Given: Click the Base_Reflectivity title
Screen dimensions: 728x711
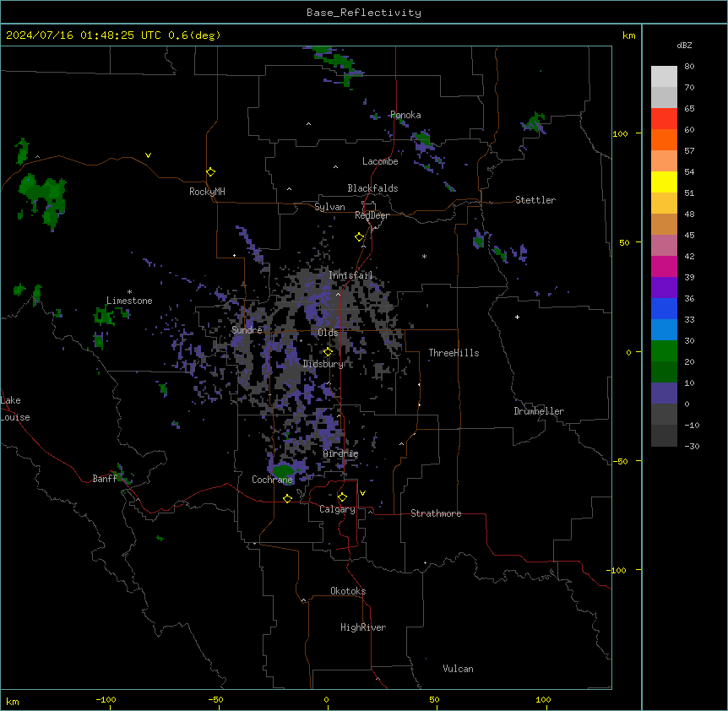Looking at the screenshot, I should tap(364, 13).
